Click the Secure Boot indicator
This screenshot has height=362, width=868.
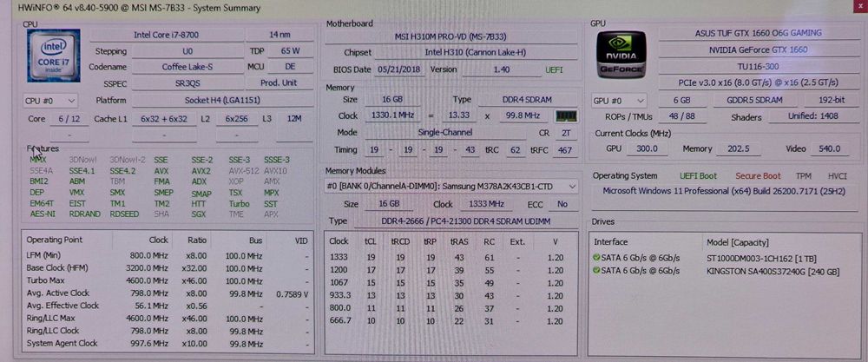pyautogui.click(x=758, y=176)
